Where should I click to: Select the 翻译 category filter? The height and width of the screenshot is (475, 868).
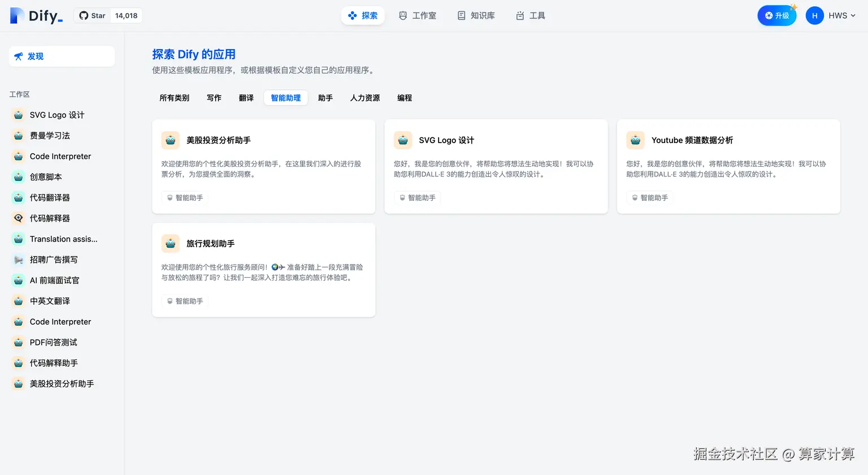pos(246,98)
